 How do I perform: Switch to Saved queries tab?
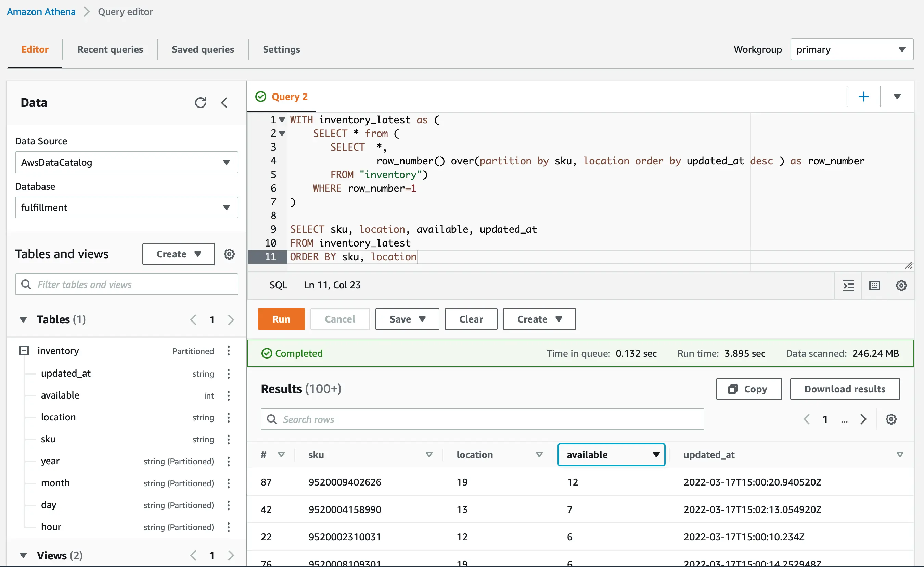[203, 49]
